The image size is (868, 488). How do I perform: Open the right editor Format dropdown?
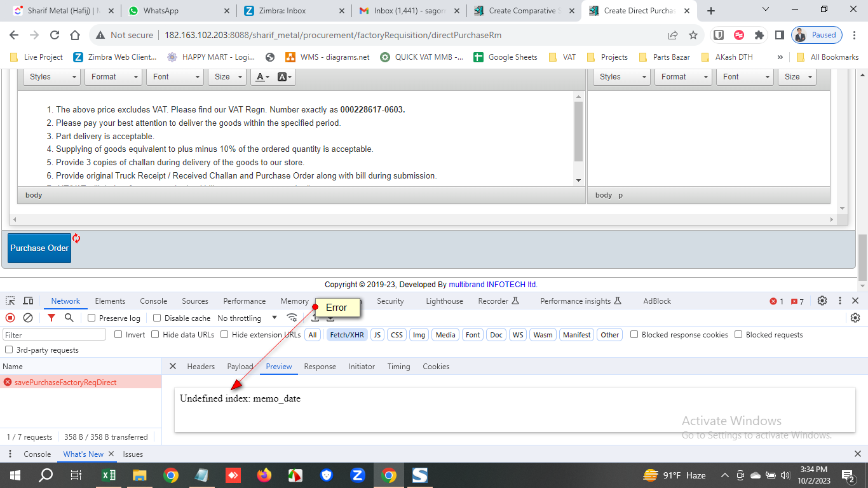pos(684,77)
